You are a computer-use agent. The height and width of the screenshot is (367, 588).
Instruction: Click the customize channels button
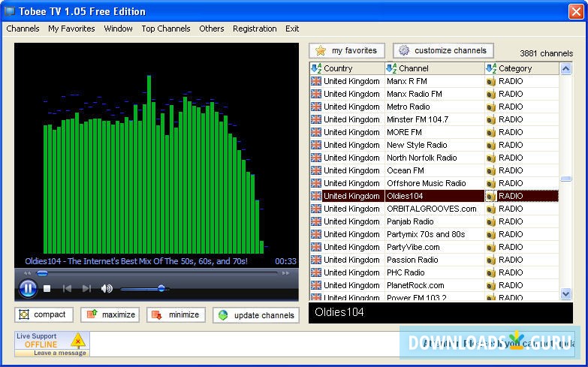pyautogui.click(x=443, y=50)
